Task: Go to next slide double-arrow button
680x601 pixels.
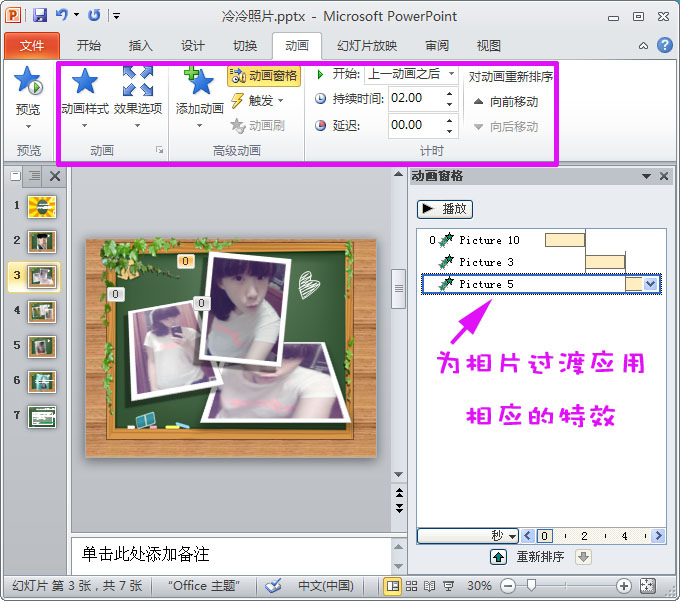Action: 399,508
